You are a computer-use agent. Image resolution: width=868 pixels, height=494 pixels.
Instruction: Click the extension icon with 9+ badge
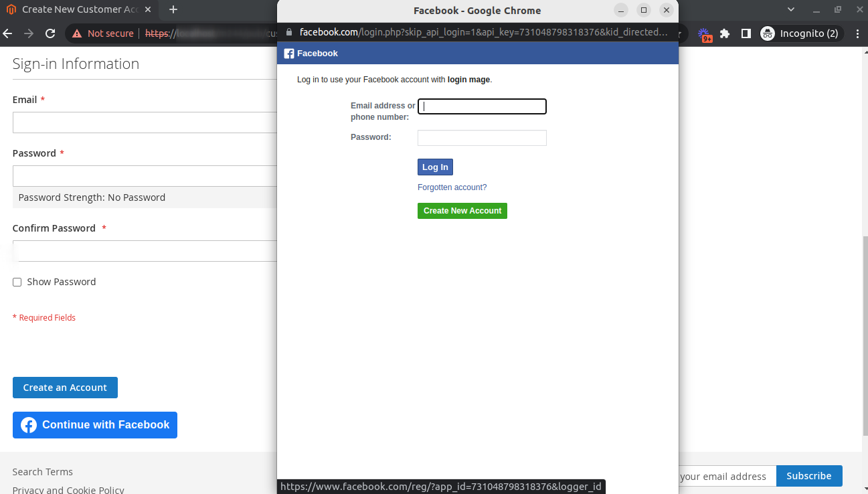[x=705, y=33]
